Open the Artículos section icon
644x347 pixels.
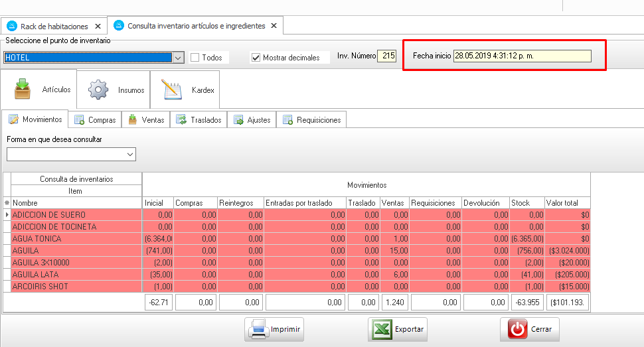(23, 89)
